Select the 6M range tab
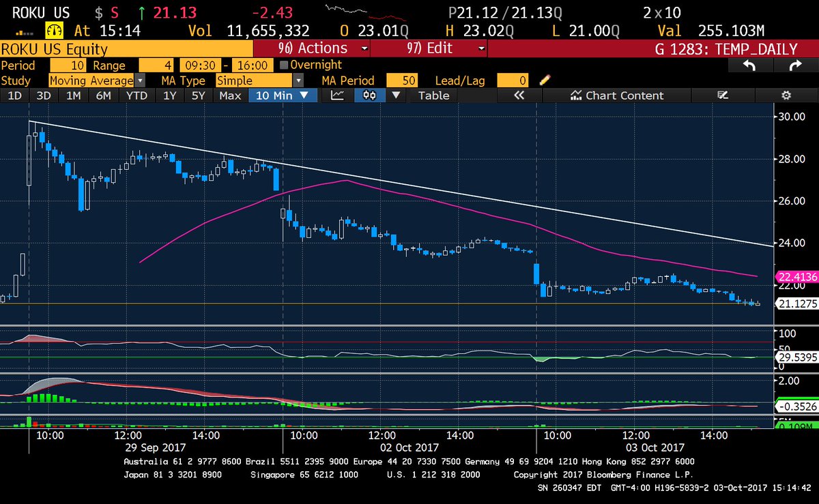Viewport: 819px width, 504px height. (103, 95)
